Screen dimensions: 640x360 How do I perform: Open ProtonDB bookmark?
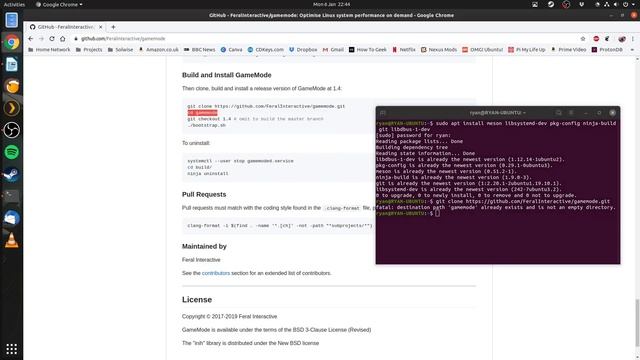point(607,49)
